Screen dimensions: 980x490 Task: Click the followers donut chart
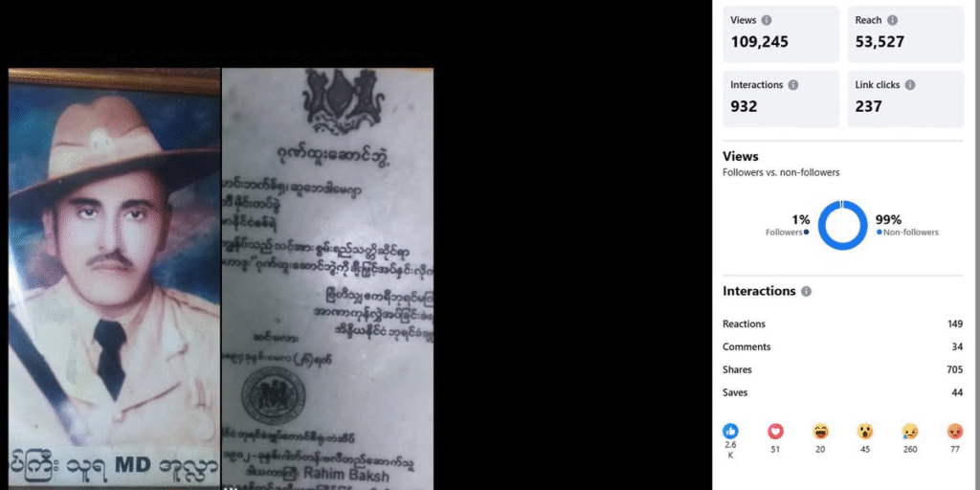(842, 225)
